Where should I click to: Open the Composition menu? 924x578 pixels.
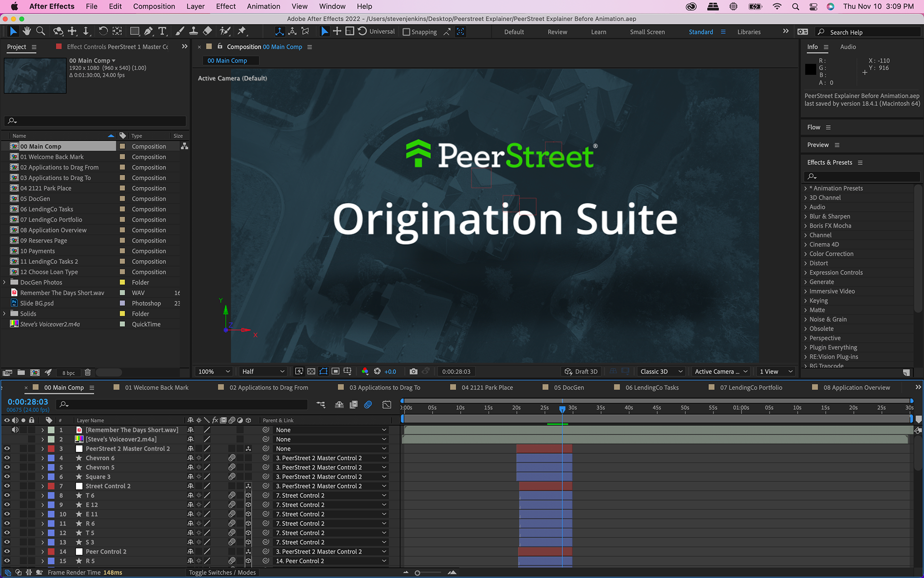pos(154,6)
